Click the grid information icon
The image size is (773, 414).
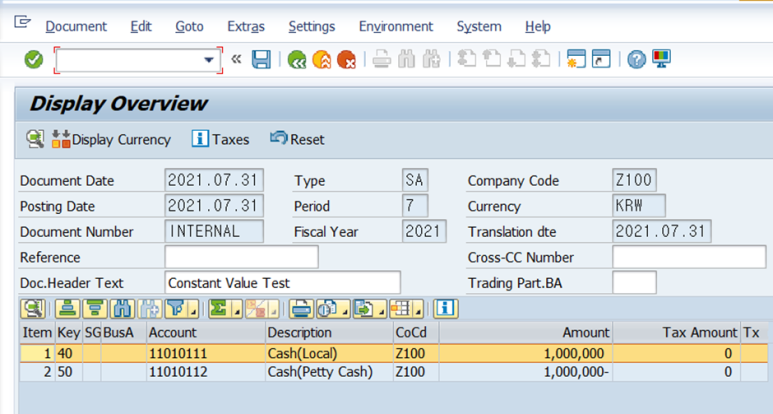click(x=446, y=309)
